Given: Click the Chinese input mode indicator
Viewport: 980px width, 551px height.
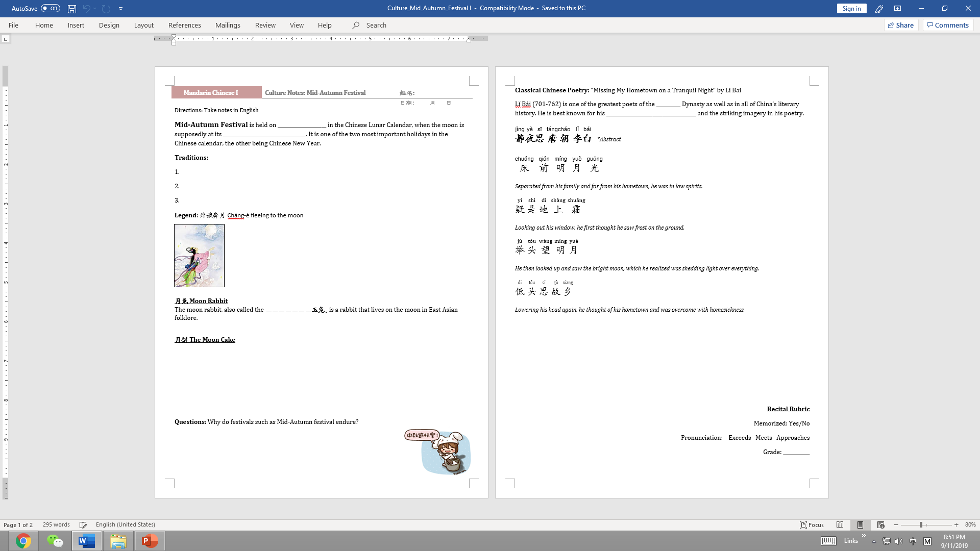Looking at the screenshot, I should [x=913, y=541].
